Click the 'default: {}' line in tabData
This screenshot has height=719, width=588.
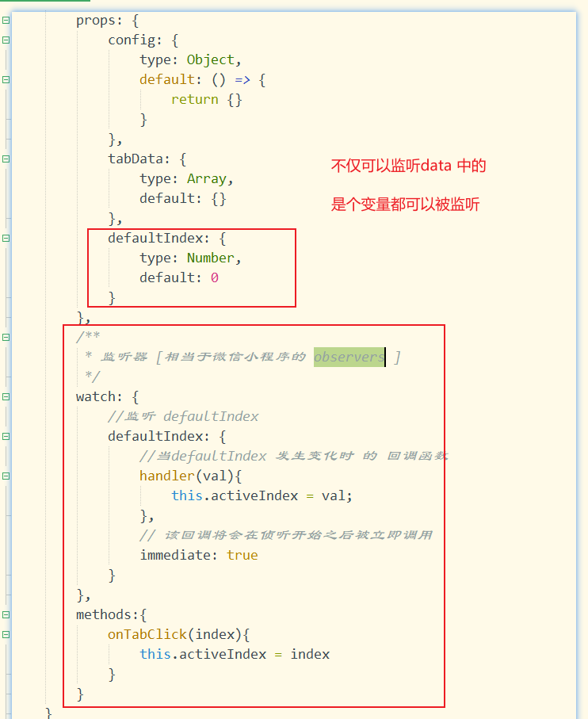click(183, 198)
